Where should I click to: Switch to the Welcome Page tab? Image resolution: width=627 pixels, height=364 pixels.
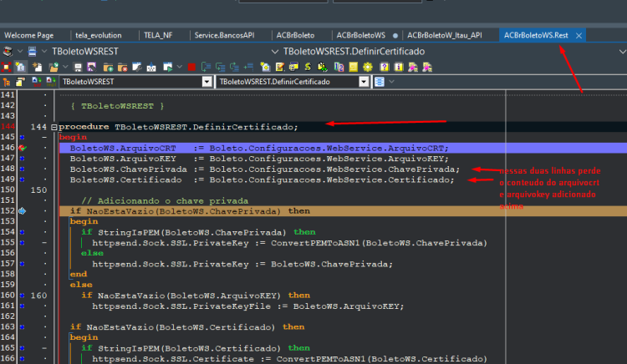[x=28, y=35]
